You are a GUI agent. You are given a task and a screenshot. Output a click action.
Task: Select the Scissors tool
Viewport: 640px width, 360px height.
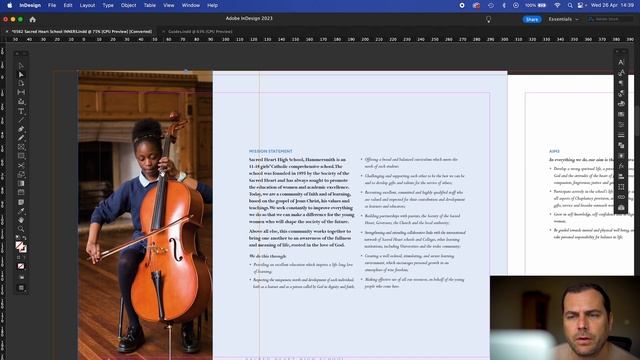pyautogui.click(x=21, y=165)
